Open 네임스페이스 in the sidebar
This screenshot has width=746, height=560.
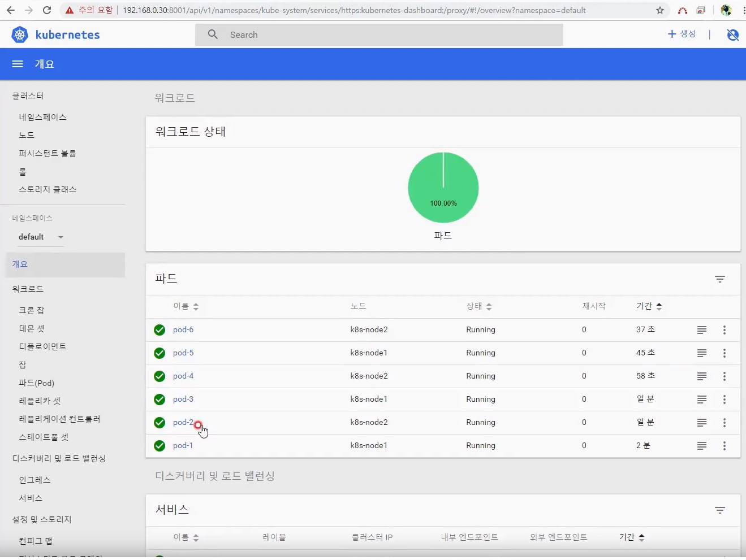pyautogui.click(x=43, y=117)
